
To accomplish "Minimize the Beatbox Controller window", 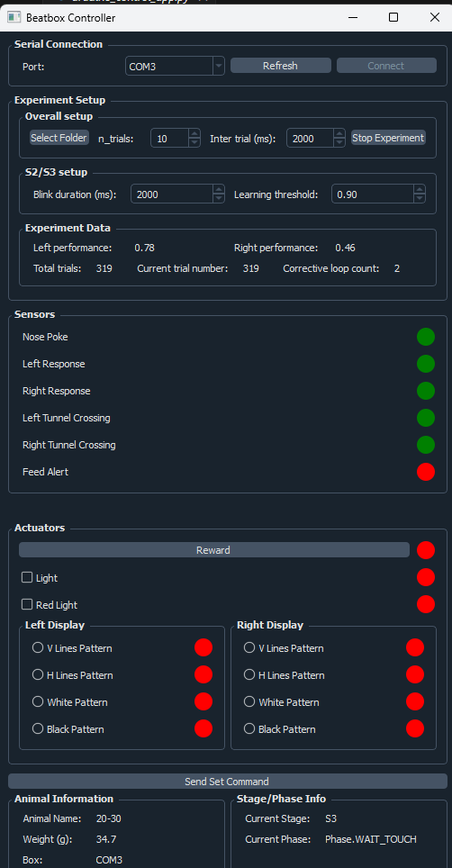I will coord(352,17).
